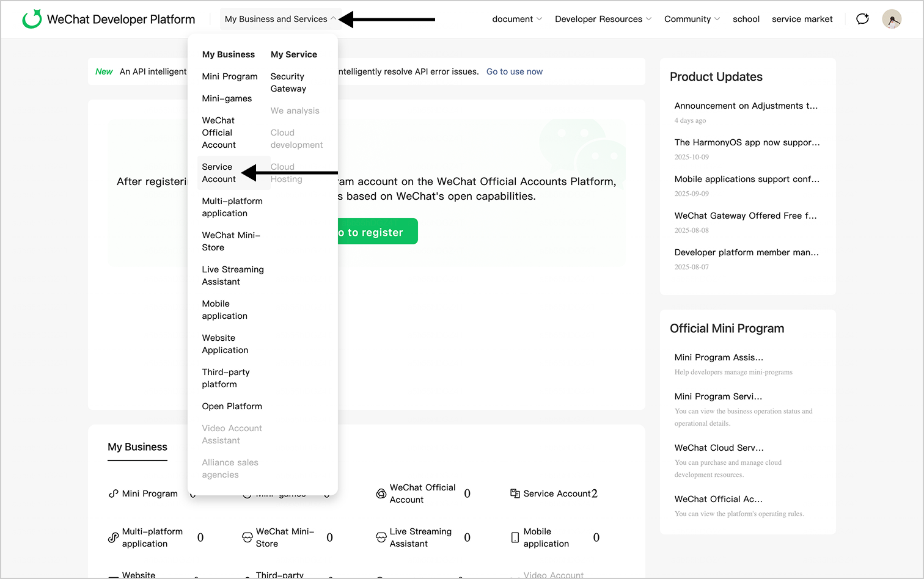Image resolution: width=924 pixels, height=579 pixels.
Task: Select Open Platform in the dropdown list
Action: click(232, 406)
